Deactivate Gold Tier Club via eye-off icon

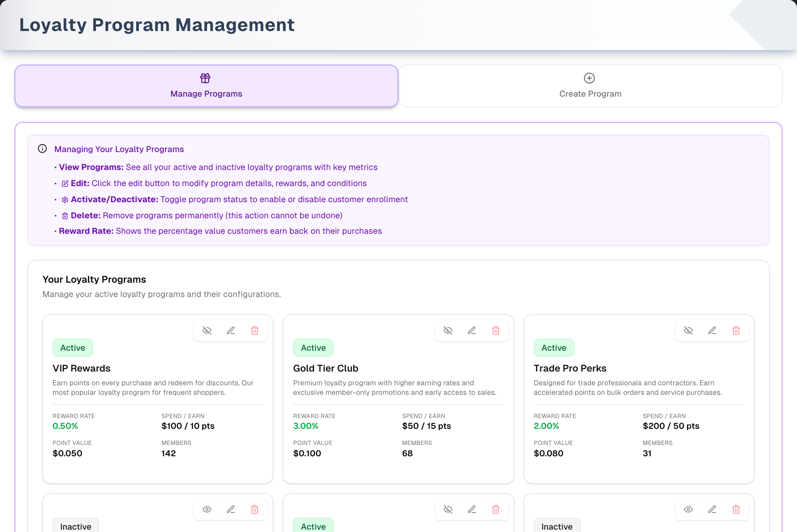pos(448,330)
